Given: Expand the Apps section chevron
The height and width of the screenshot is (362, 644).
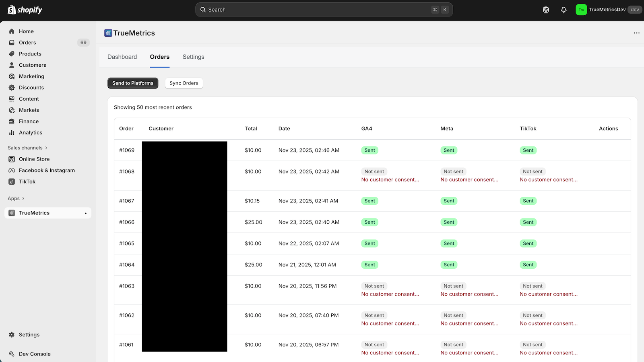Looking at the screenshot, I should click(x=23, y=199).
